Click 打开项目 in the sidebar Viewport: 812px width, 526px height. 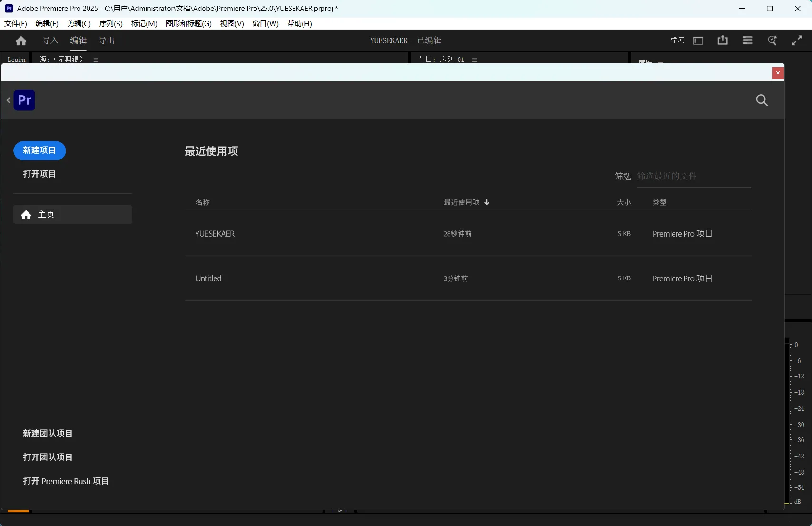[x=39, y=174]
